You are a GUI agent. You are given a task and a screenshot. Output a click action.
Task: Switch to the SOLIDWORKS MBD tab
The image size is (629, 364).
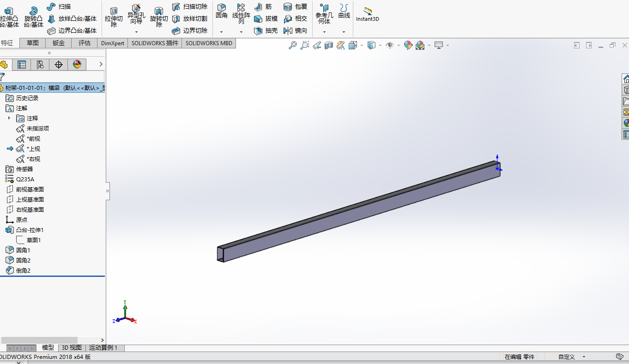click(209, 43)
